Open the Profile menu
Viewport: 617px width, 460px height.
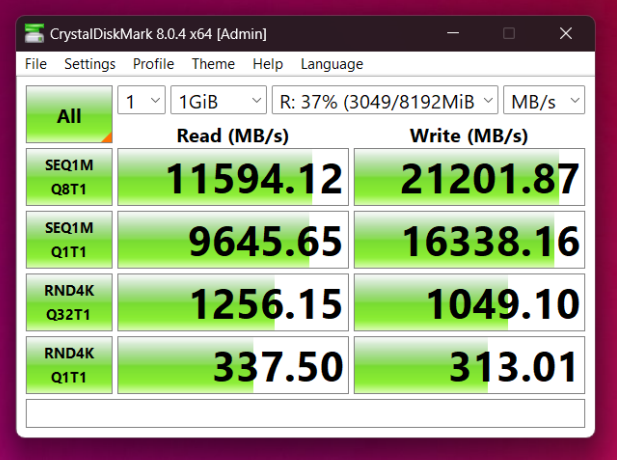(x=153, y=64)
